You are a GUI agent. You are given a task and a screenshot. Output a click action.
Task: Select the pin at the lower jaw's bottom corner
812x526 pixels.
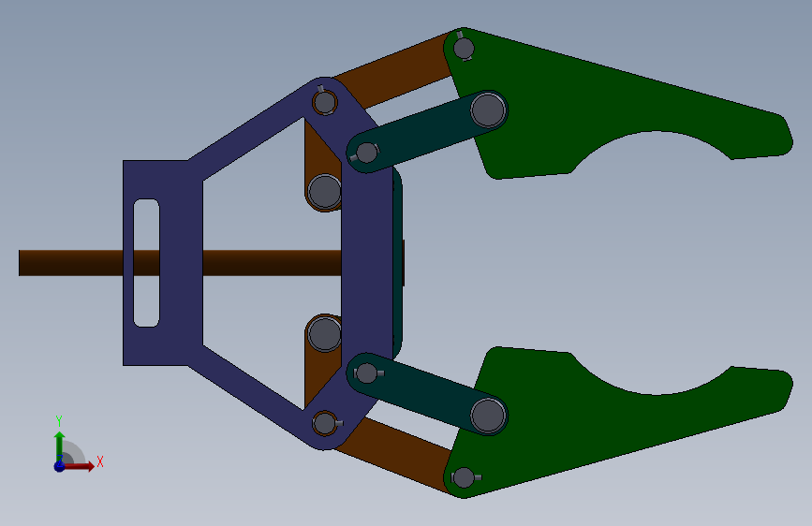click(x=464, y=477)
